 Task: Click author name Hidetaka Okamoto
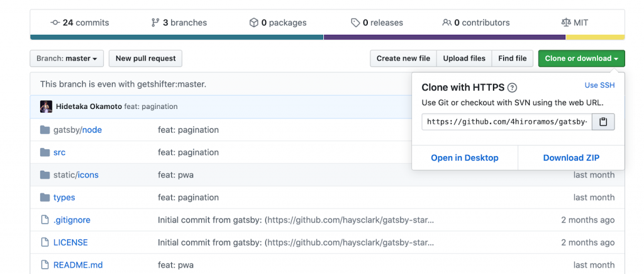point(89,106)
